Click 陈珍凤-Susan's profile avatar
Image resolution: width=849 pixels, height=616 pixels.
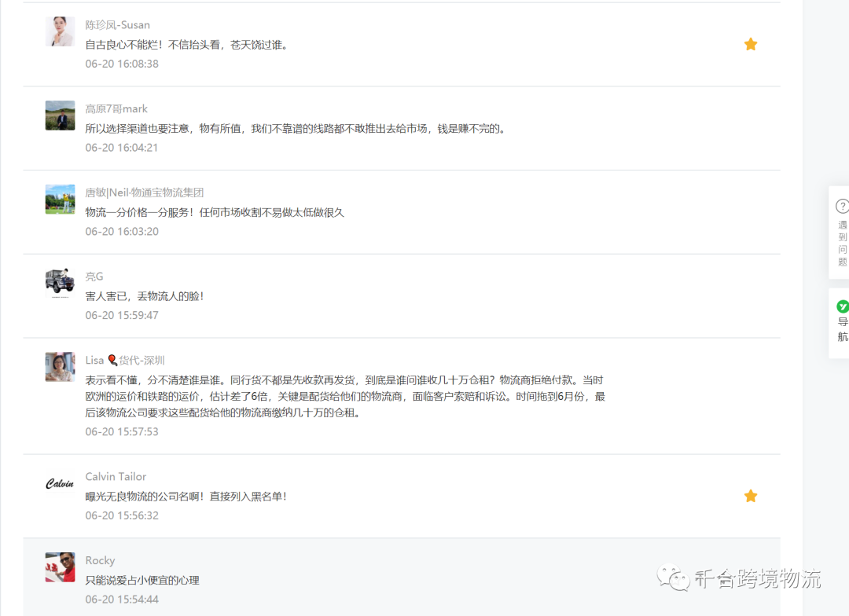point(60,32)
